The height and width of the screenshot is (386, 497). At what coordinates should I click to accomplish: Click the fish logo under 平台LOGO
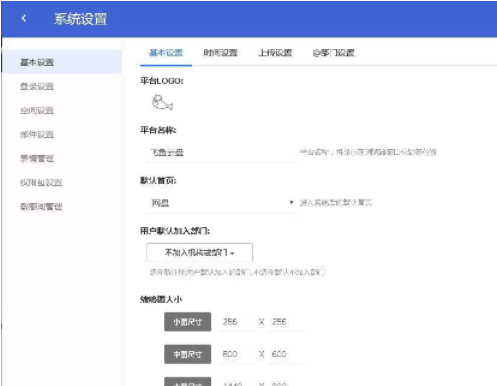point(162,102)
